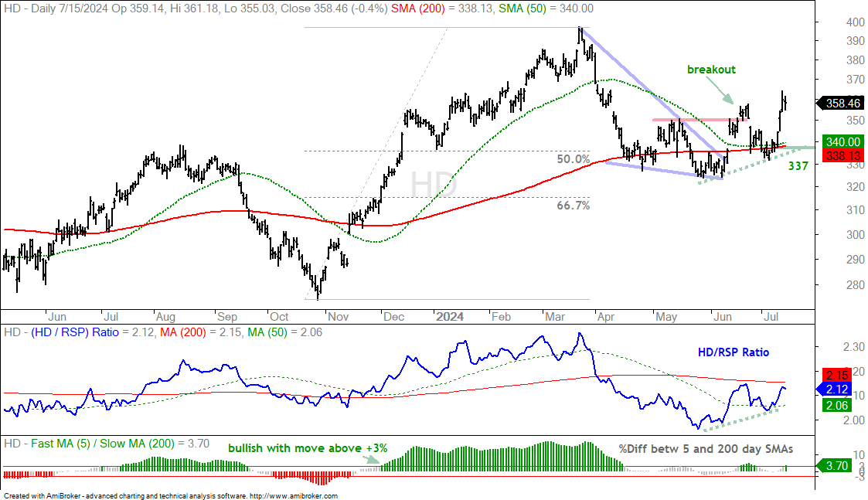This screenshot has height=500, width=868.
Task: Click the '(HD / RSP) Ratio = 2.12' header text
Action: pyautogui.click(x=93, y=332)
